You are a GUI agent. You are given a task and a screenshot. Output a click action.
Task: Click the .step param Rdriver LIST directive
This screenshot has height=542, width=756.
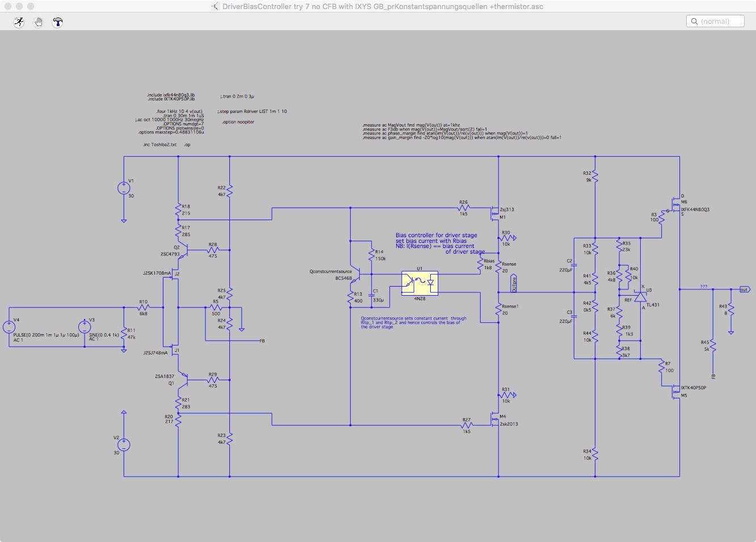(x=252, y=111)
